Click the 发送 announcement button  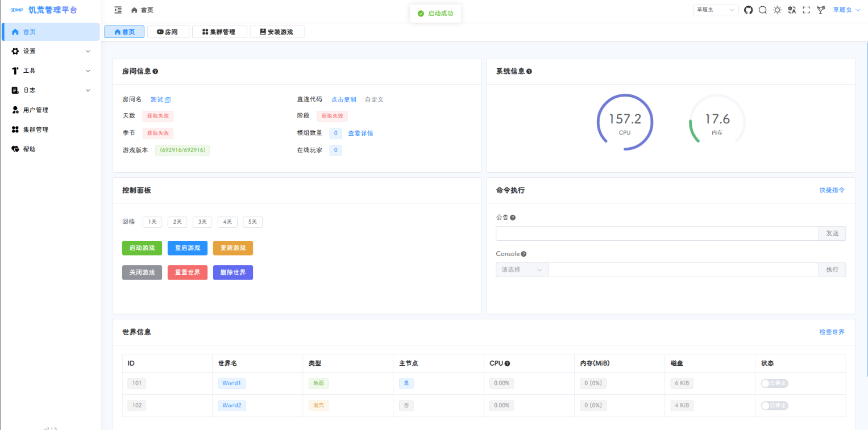point(832,233)
